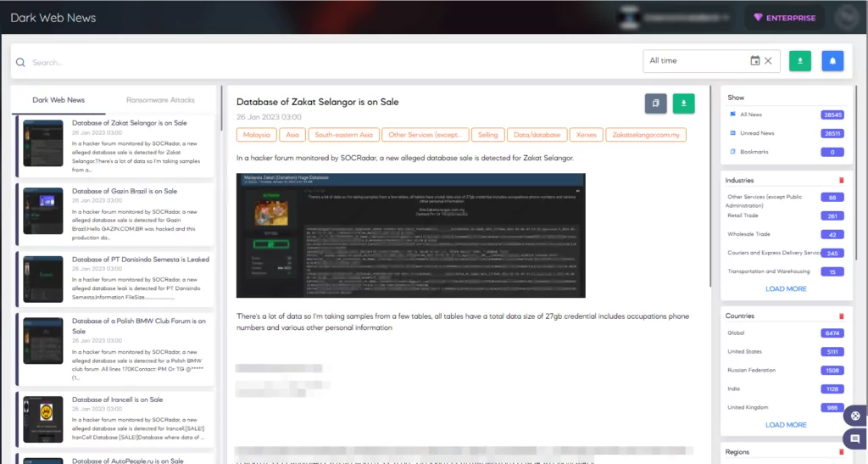Clear the All time date filter
Screen dimensions: 868x464
[768, 61]
